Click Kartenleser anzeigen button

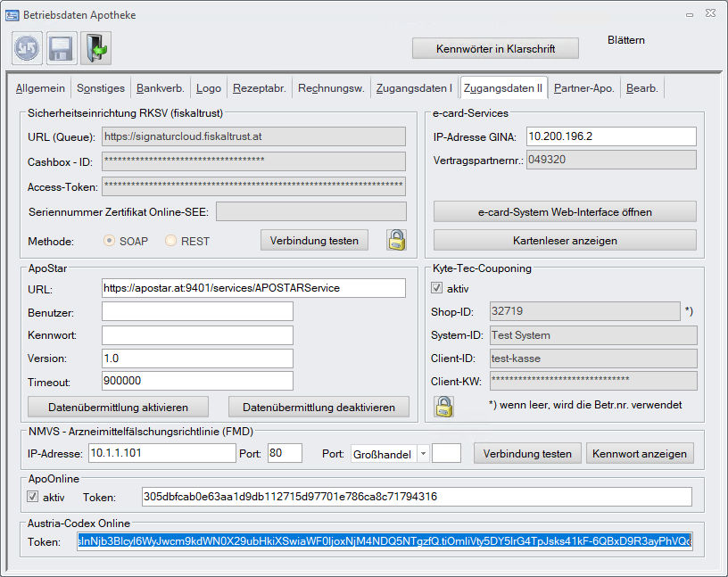click(565, 241)
